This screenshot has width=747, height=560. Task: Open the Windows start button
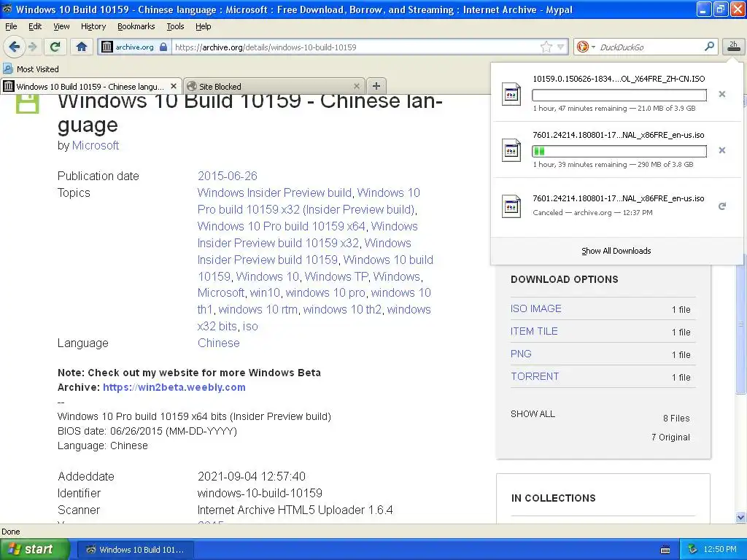click(35, 549)
